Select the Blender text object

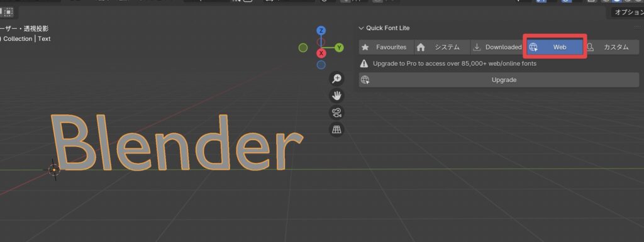177,142
